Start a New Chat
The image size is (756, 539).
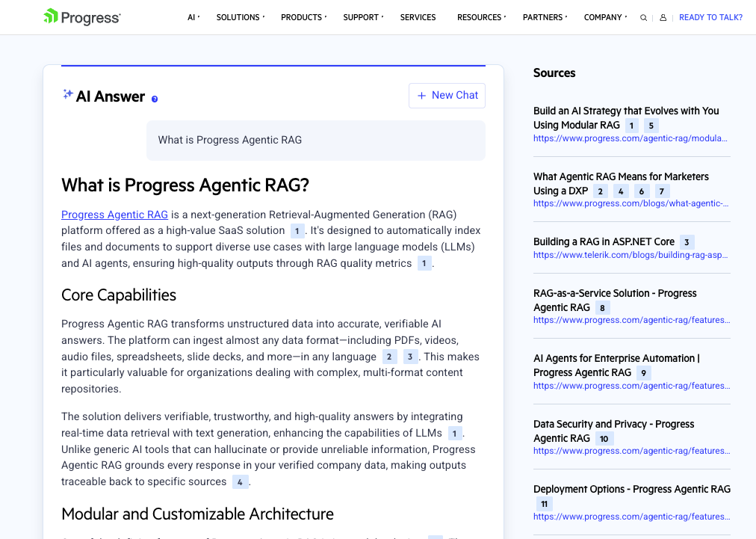447,95
